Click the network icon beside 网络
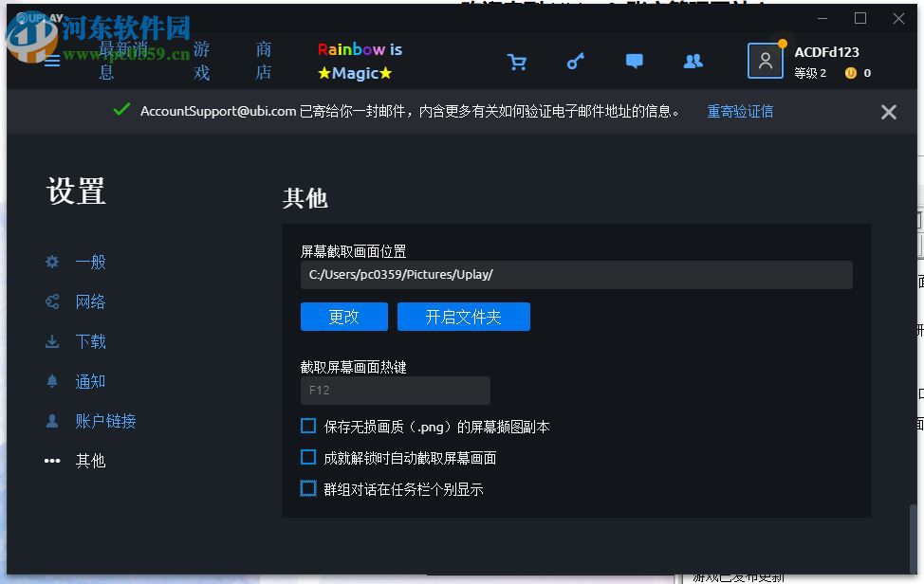Viewport: 924px width, 584px height. (50, 301)
